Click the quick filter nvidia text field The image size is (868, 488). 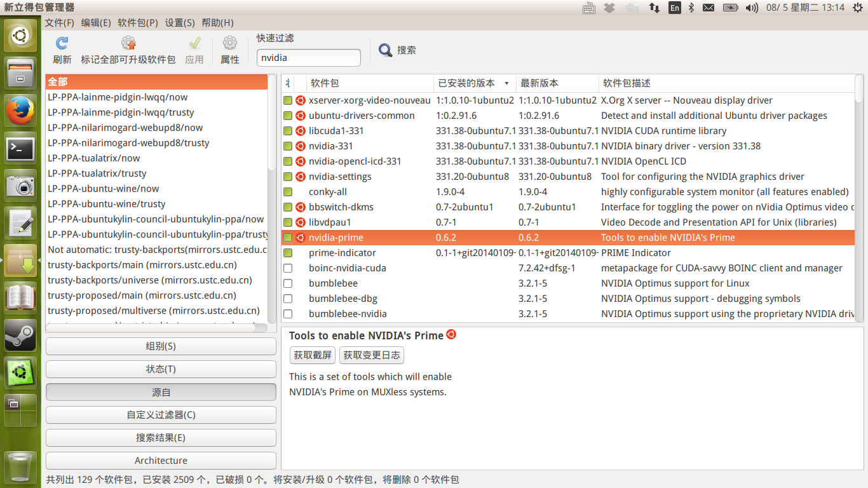coord(309,58)
